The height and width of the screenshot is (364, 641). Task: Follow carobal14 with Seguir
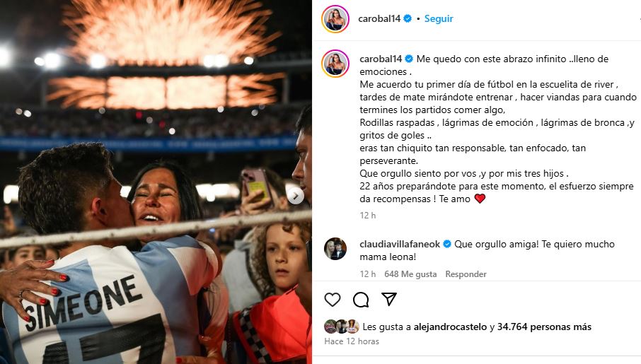439,19
